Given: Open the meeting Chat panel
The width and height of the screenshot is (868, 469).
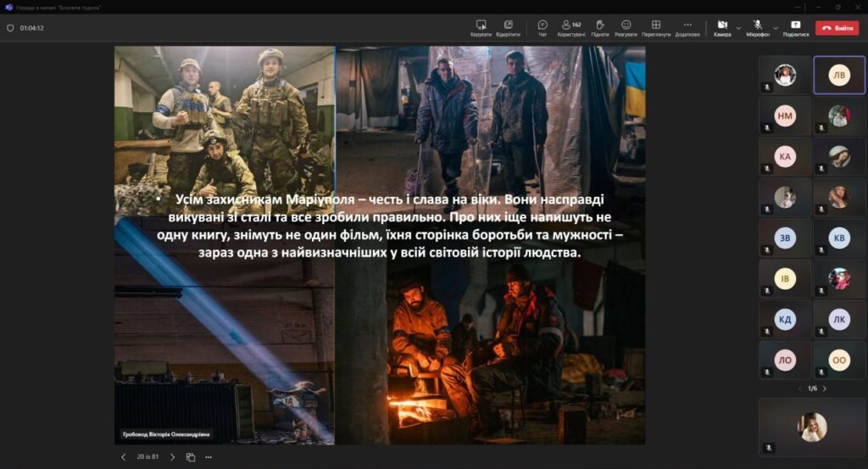Looking at the screenshot, I should pos(542,27).
